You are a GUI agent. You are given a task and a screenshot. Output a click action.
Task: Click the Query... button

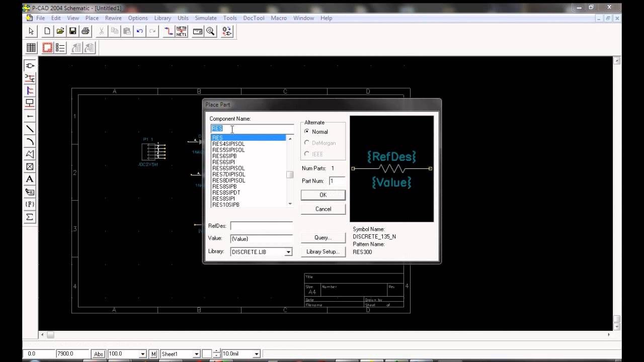[x=323, y=237]
